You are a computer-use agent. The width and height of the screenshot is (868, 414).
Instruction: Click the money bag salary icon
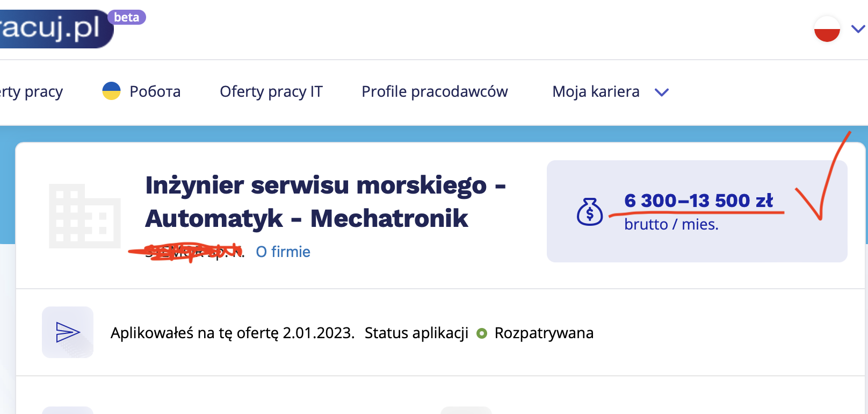(589, 212)
